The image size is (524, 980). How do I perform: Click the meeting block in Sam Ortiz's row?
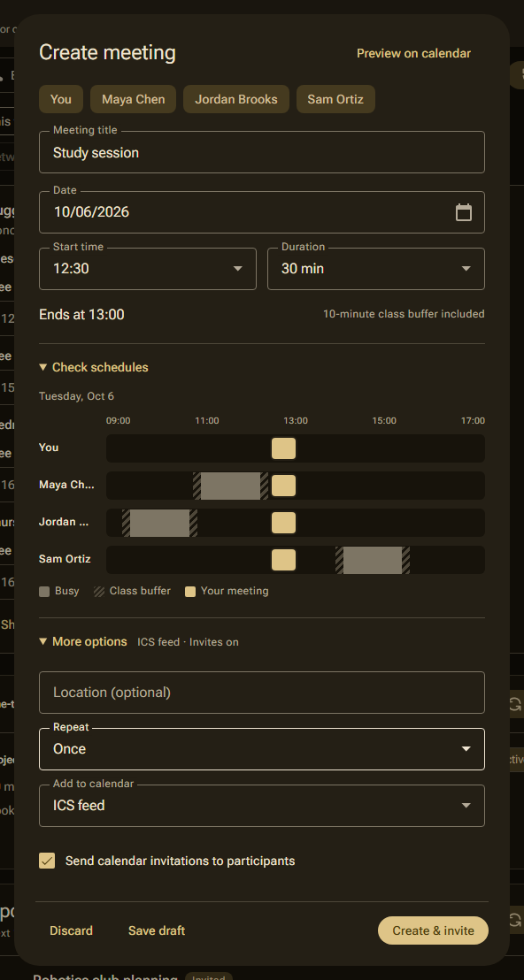(x=284, y=560)
